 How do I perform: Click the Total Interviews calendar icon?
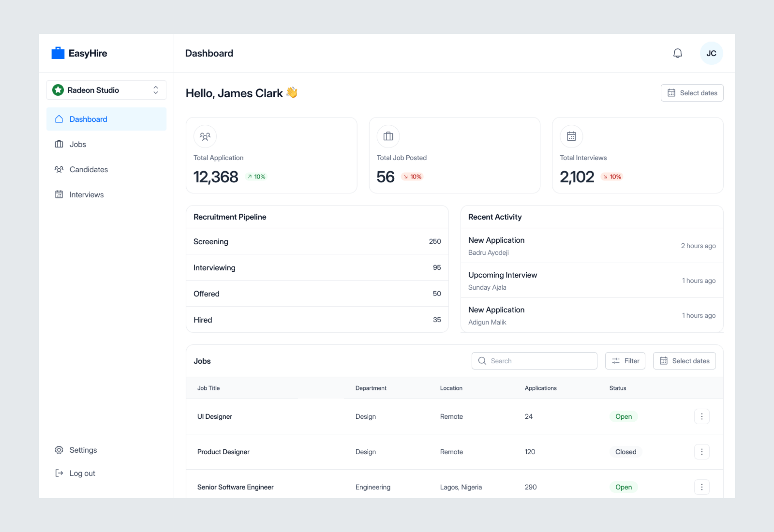(x=571, y=136)
